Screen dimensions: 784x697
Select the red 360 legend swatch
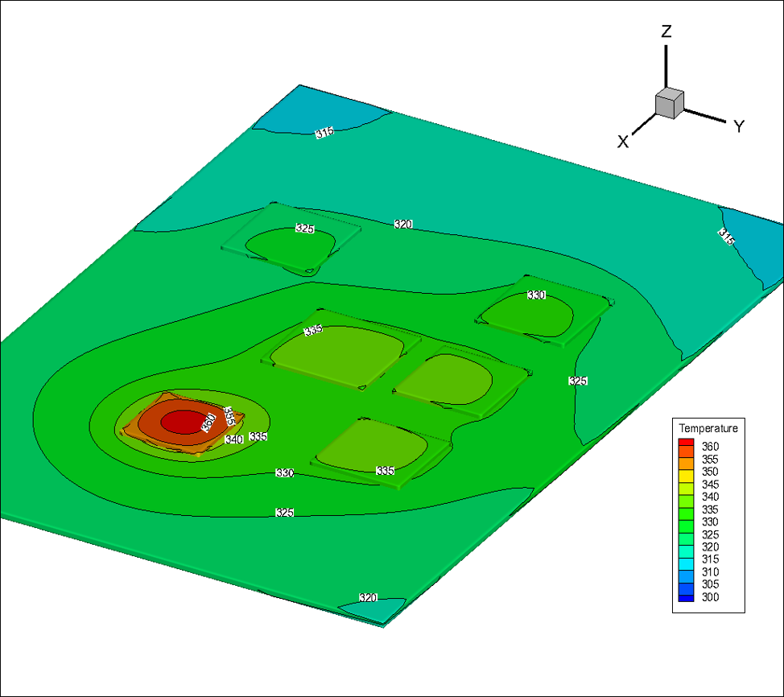coord(686,446)
